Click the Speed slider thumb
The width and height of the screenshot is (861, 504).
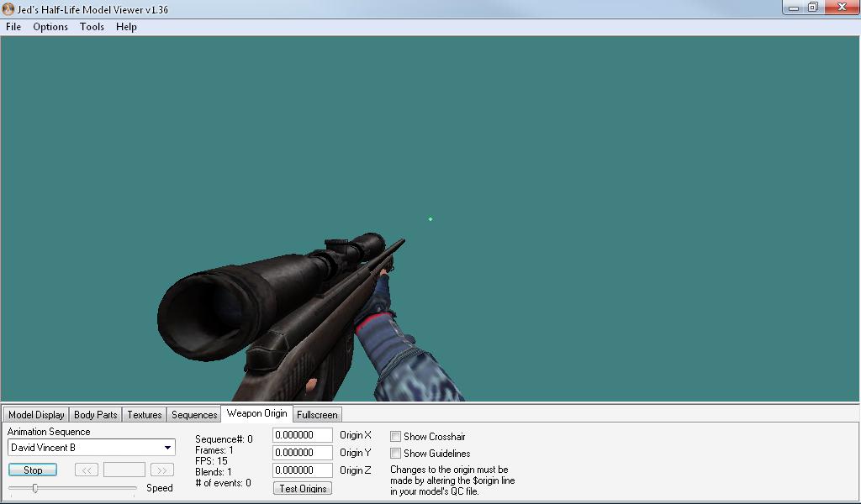35,487
